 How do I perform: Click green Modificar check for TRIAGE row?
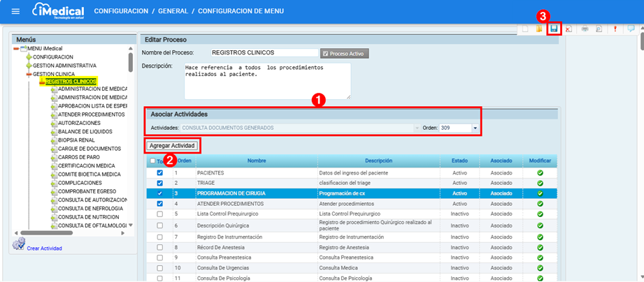[540, 183]
